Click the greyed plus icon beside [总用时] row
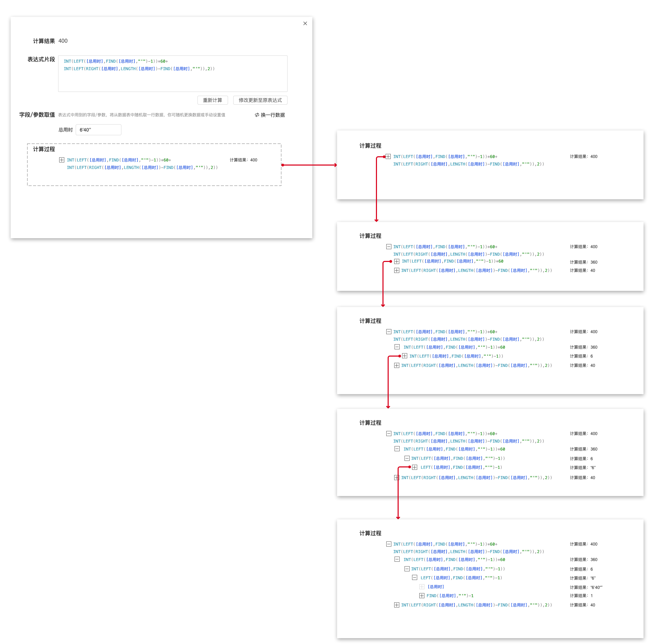 click(x=422, y=587)
